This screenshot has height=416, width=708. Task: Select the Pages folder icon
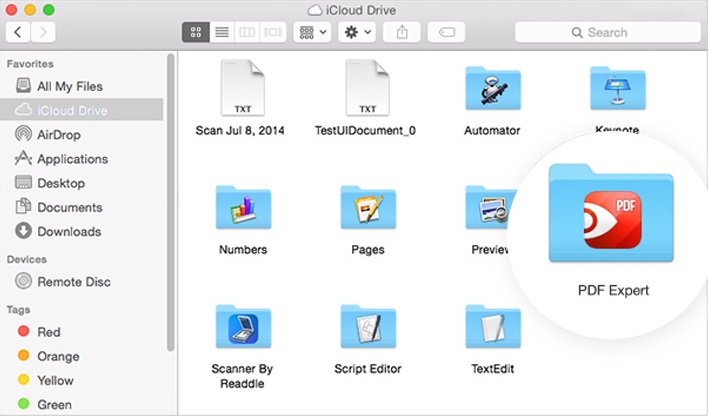click(368, 207)
